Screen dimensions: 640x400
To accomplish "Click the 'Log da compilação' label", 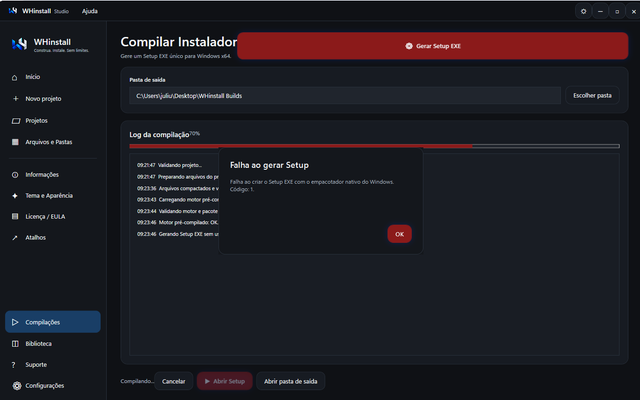I will (x=159, y=135).
